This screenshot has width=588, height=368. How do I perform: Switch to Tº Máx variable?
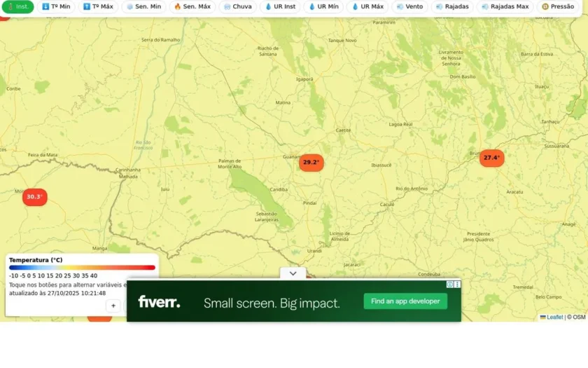click(x=98, y=6)
